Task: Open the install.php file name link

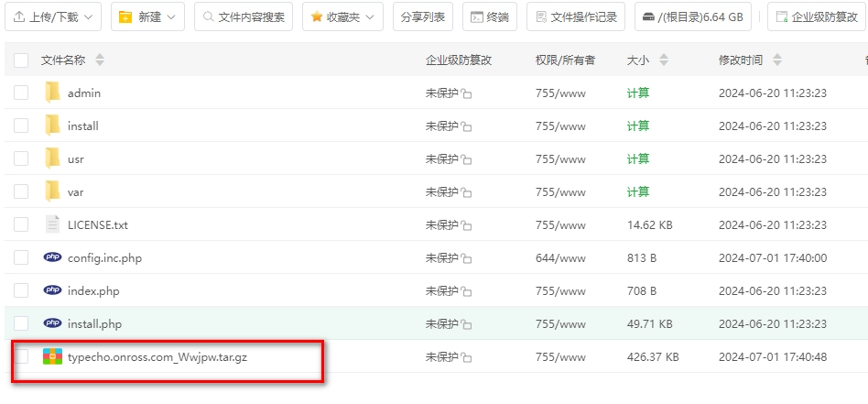Action: click(x=94, y=323)
